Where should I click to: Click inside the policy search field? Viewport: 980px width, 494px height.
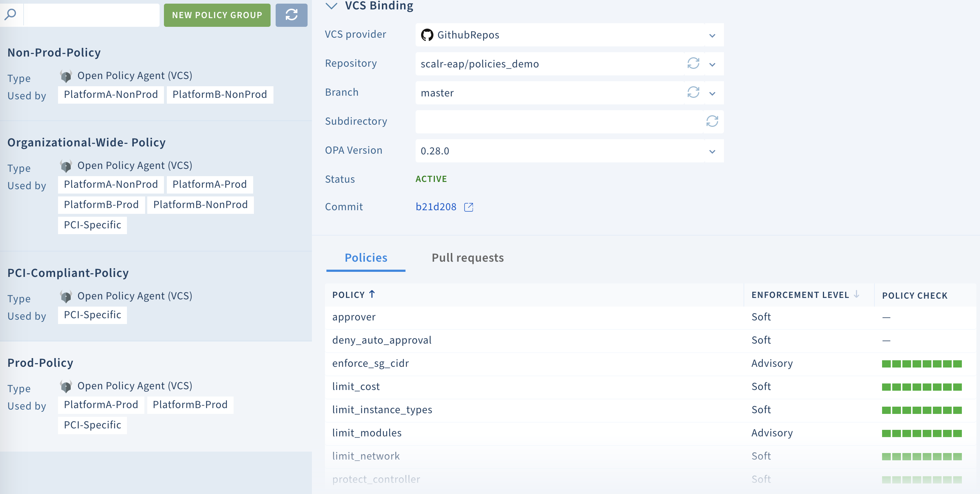tap(91, 14)
